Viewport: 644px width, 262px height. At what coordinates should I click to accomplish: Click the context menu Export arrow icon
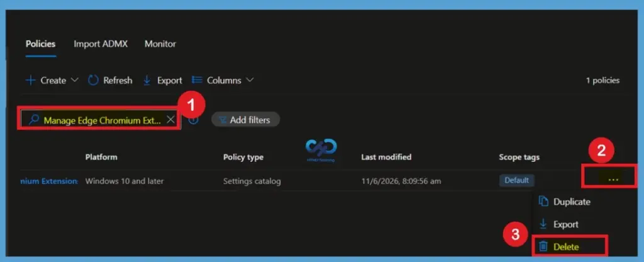pyautogui.click(x=543, y=224)
